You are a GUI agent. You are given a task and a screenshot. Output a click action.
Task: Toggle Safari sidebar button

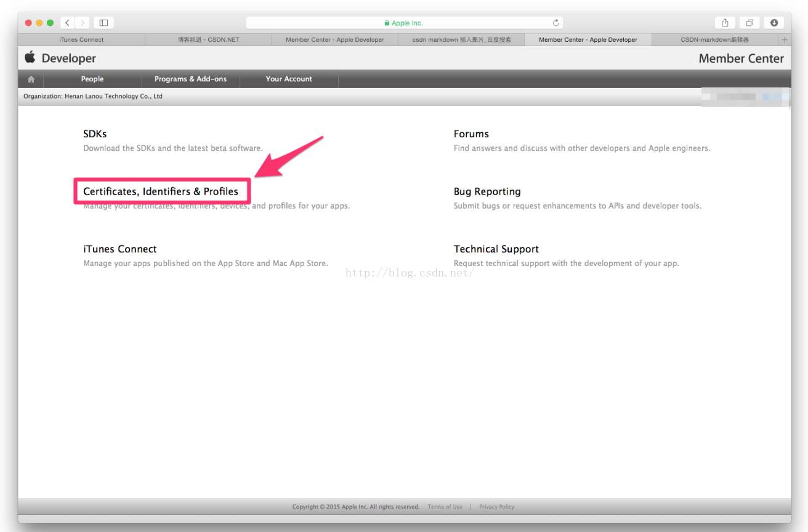(103, 23)
